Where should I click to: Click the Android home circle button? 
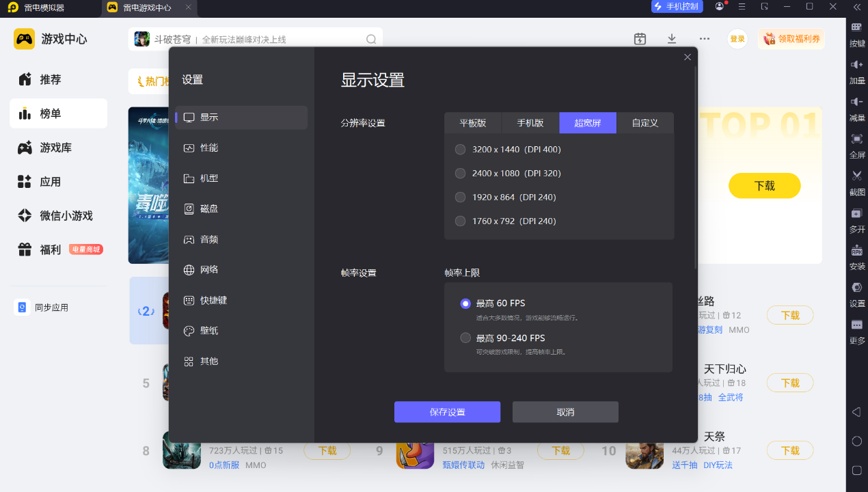[856, 441]
